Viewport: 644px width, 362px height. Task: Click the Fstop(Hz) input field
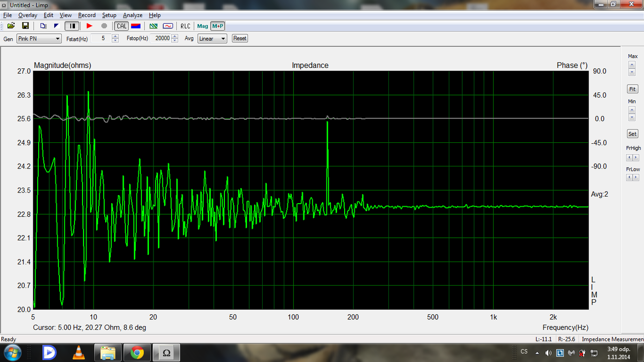pos(160,38)
